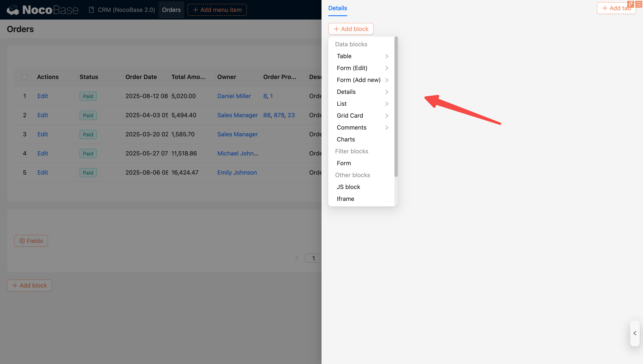Choose JS block menu entry
The height and width of the screenshot is (364, 643).
pyautogui.click(x=348, y=187)
